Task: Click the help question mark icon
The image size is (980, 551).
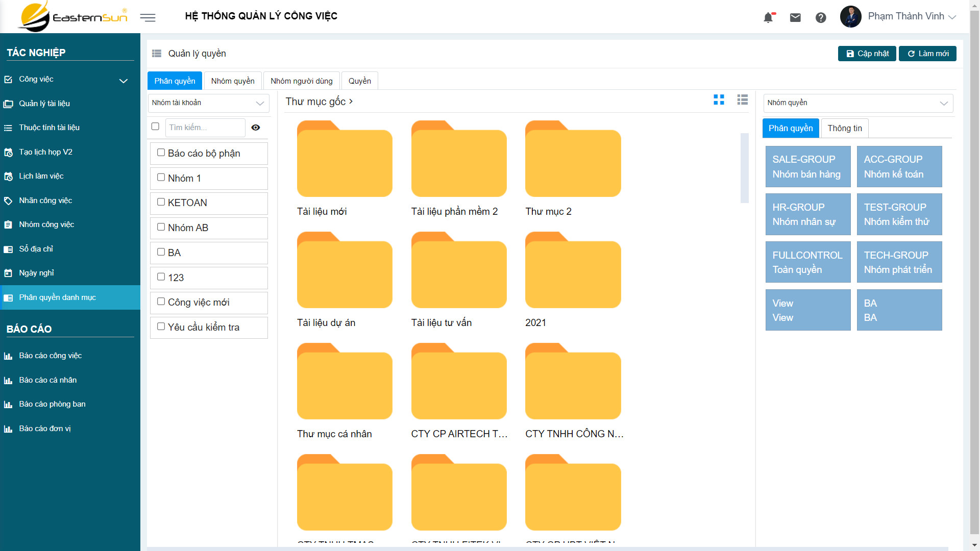Action: click(x=821, y=18)
